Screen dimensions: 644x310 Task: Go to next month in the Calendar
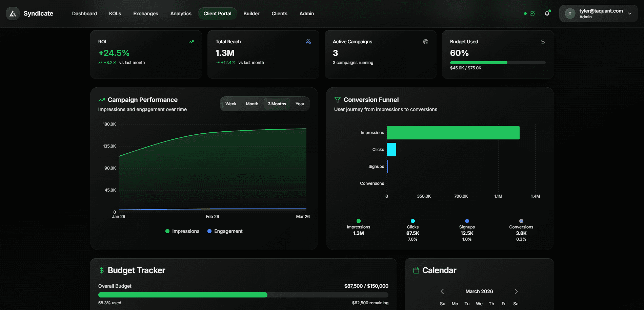pos(516,291)
